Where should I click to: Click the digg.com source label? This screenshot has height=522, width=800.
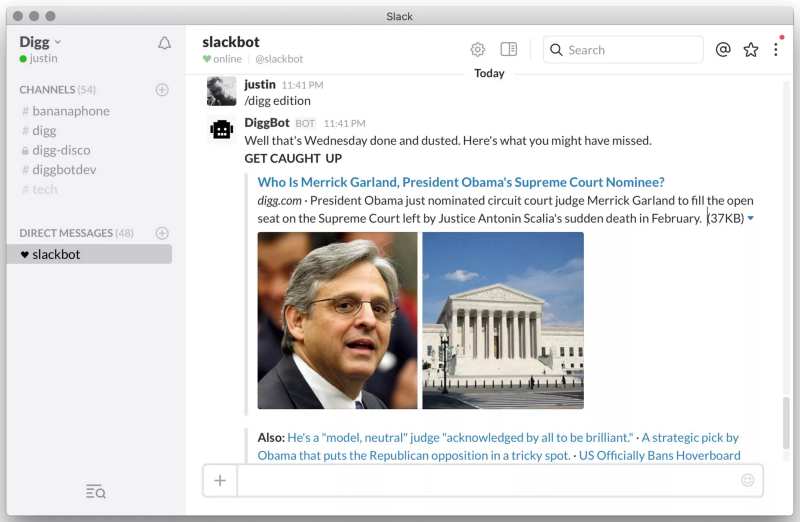coord(280,201)
